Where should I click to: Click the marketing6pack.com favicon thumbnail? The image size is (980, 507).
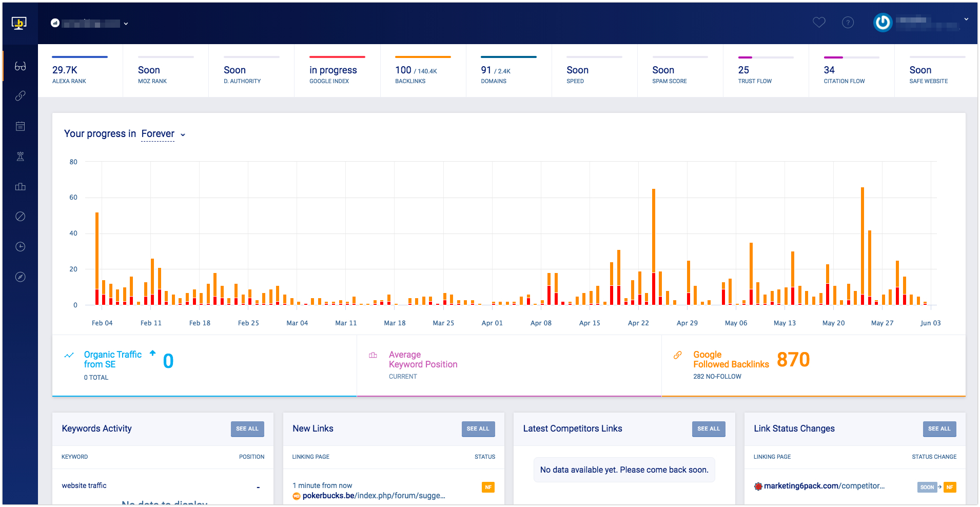[x=758, y=486]
